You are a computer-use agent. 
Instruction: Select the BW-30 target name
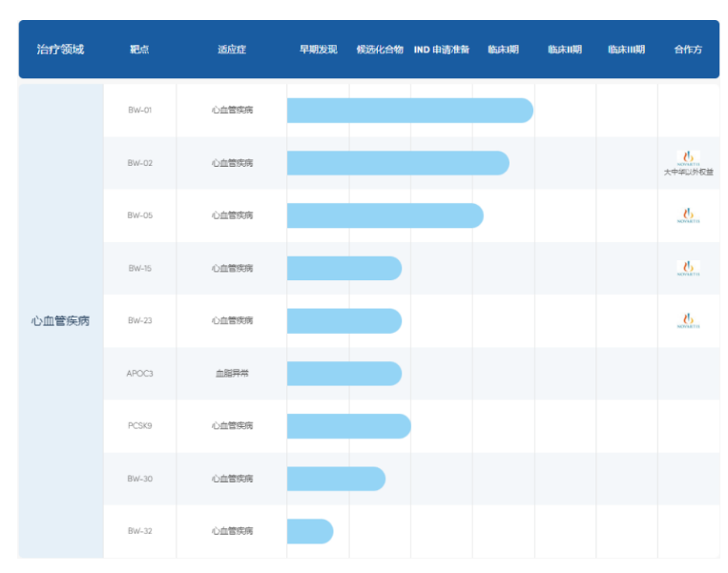(140, 479)
